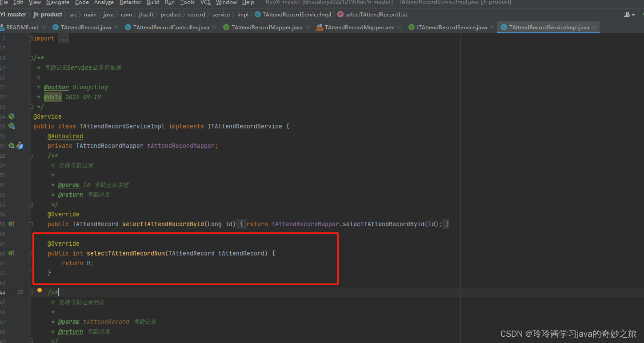
Task: Click the date 2022-09-19 in comment
Action: point(83,97)
